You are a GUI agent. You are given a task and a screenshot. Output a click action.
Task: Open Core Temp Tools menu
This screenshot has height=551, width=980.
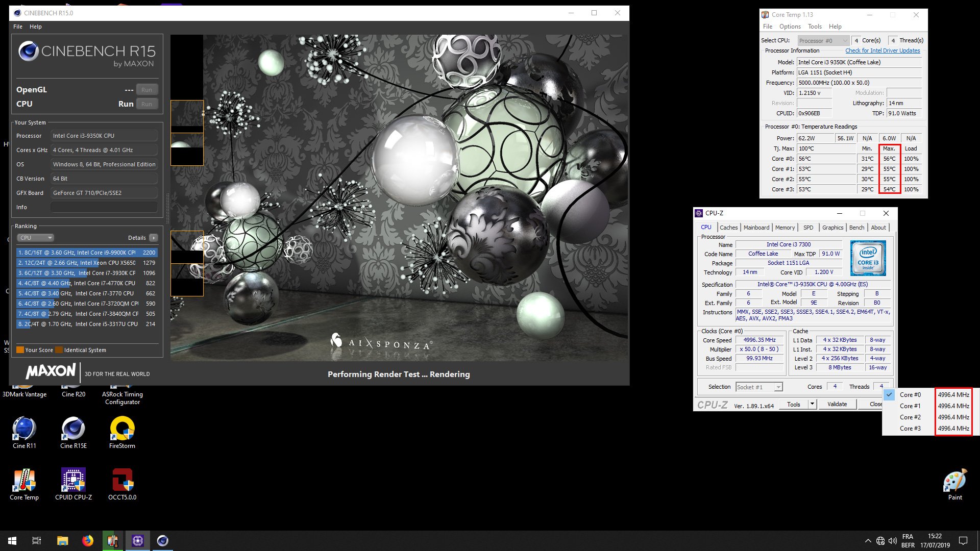815,27
